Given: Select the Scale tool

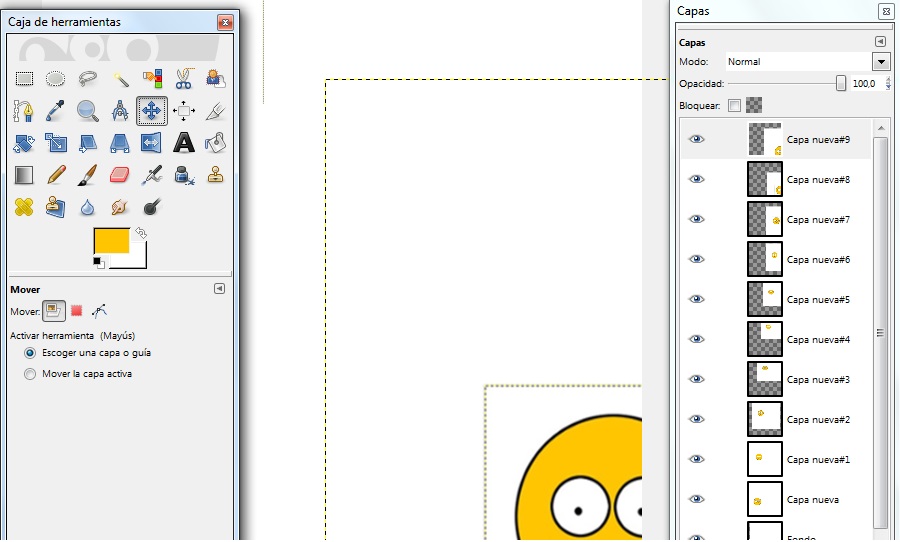Looking at the screenshot, I should (x=56, y=143).
